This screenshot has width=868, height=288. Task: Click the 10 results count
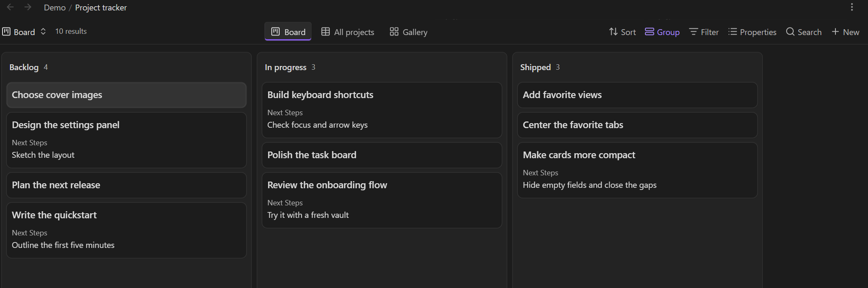click(x=71, y=31)
